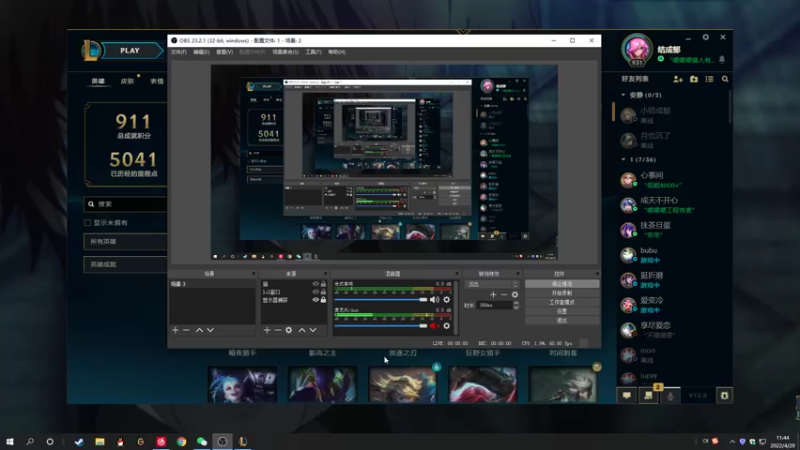The width and height of the screenshot is (800, 450).
Task: Remove selected source with minus icon
Action: coord(278,330)
